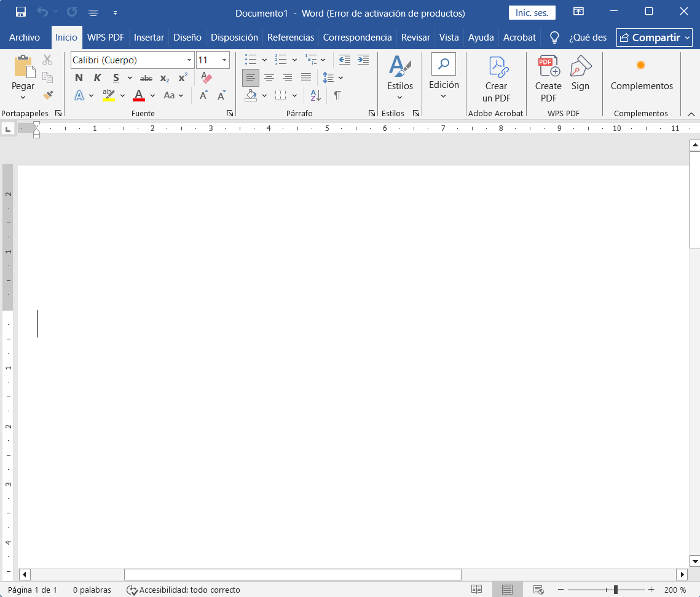The image size is (700, 597).
Task: Show paragraph marks with pilcrow icon
Action: point(337,95)
